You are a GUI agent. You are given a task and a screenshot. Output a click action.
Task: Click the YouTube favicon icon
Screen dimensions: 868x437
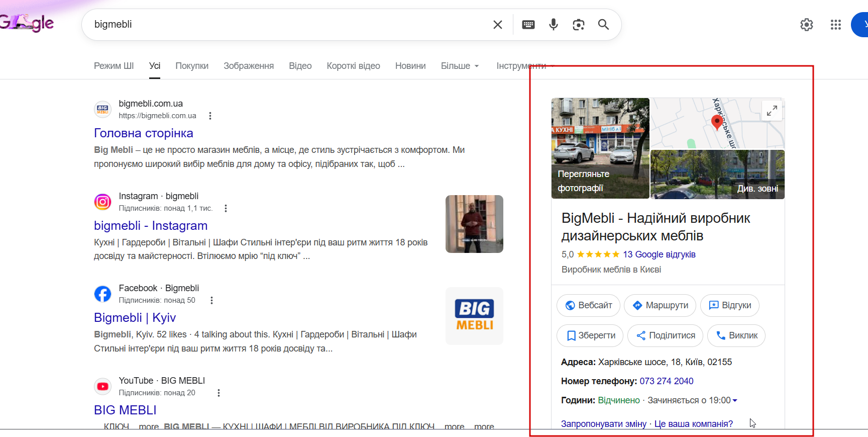pyautogui.click(x=103, y=386)
